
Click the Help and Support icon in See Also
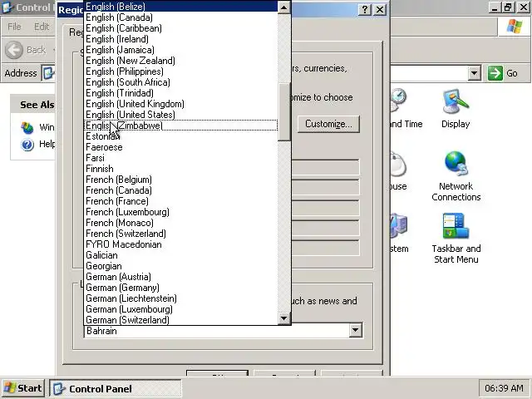[27, 145]
